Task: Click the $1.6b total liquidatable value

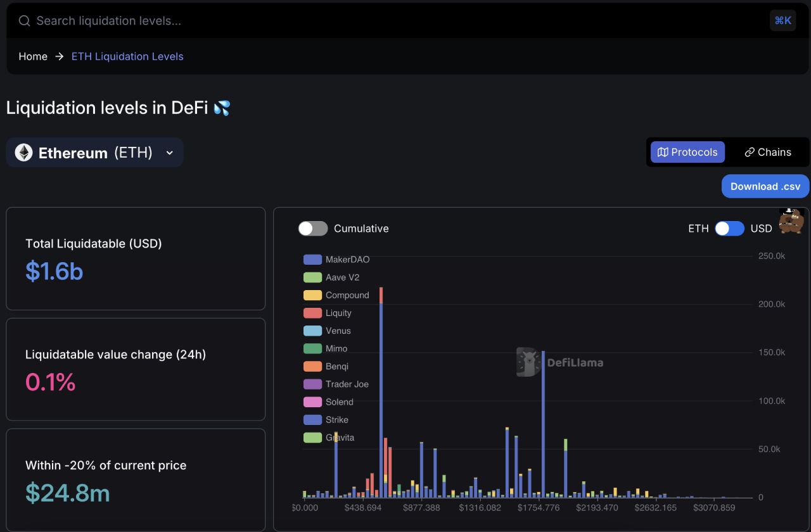Action: click(54, 271)
